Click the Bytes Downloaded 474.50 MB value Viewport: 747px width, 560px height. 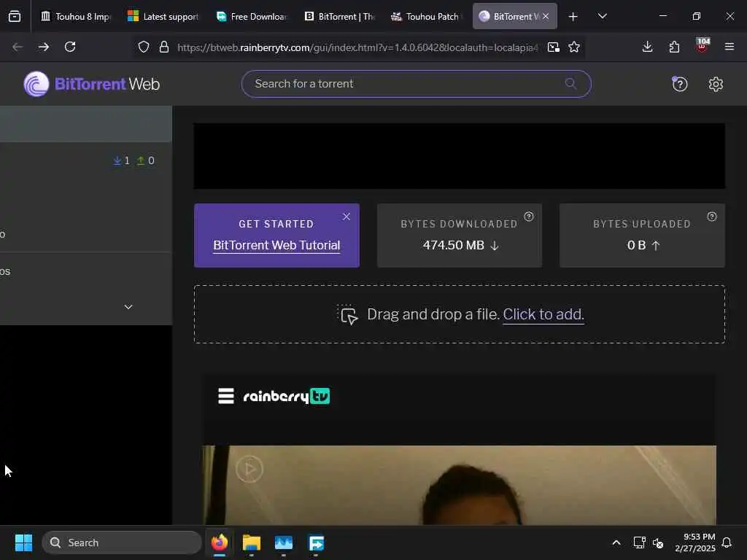[x=460, y=245]
